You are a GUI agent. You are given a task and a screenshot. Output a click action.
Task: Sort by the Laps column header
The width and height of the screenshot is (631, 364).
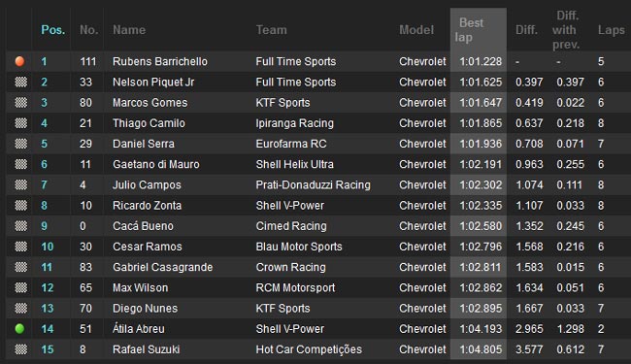point(612,30)
